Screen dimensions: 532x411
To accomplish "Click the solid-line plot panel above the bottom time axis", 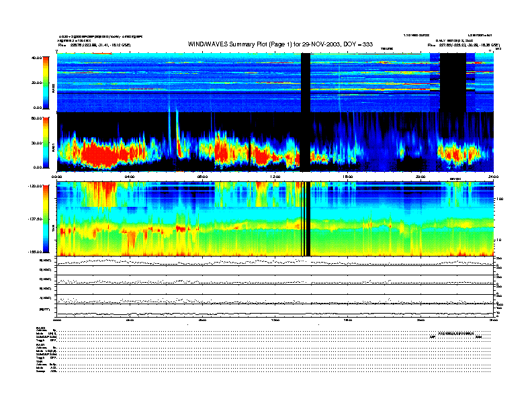I will [275, 310].
